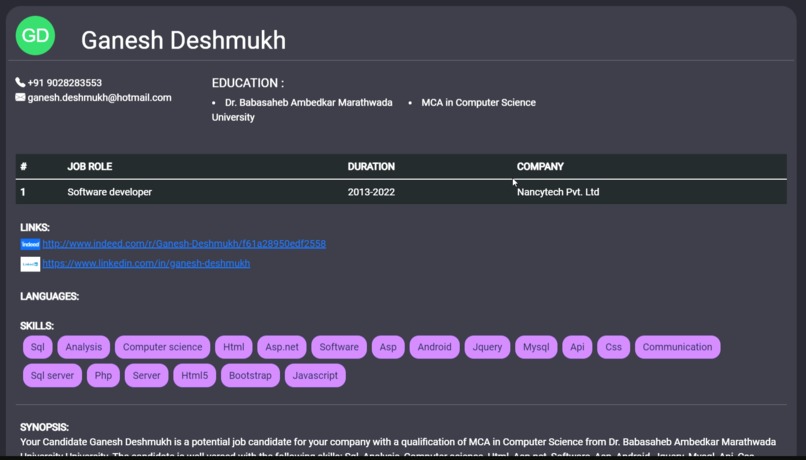Click the DURATION column header

tap(371, 167)
